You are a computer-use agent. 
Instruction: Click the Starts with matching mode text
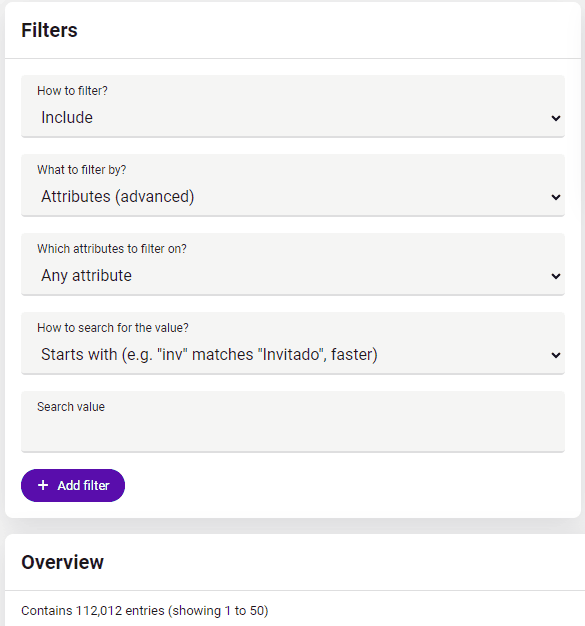tap(209, 355)
